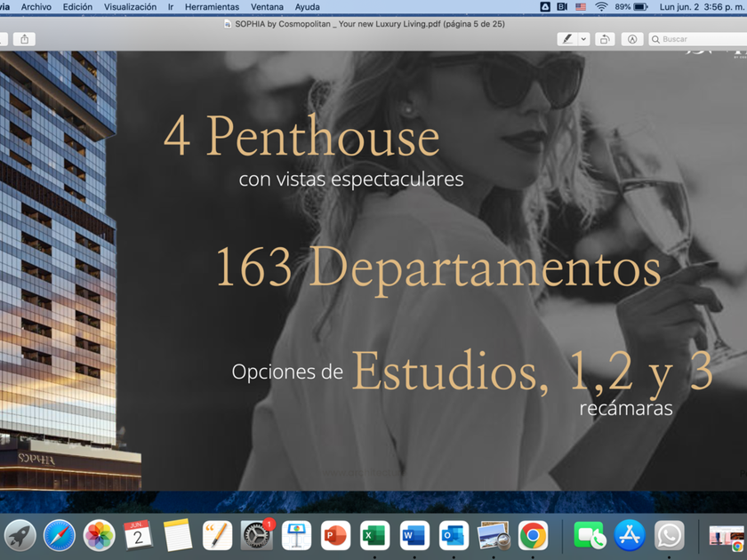Open System Preferences from the Dock

257,535
